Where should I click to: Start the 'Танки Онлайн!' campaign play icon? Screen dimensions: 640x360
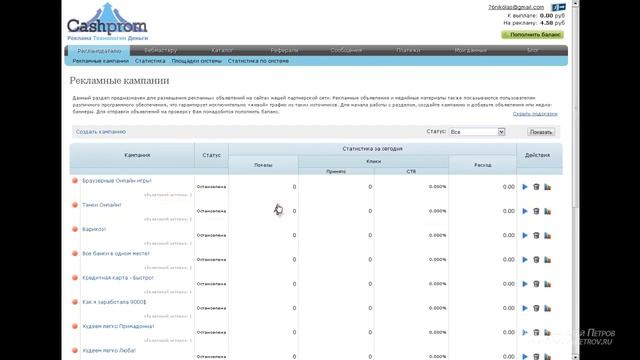tap(525, 211)
